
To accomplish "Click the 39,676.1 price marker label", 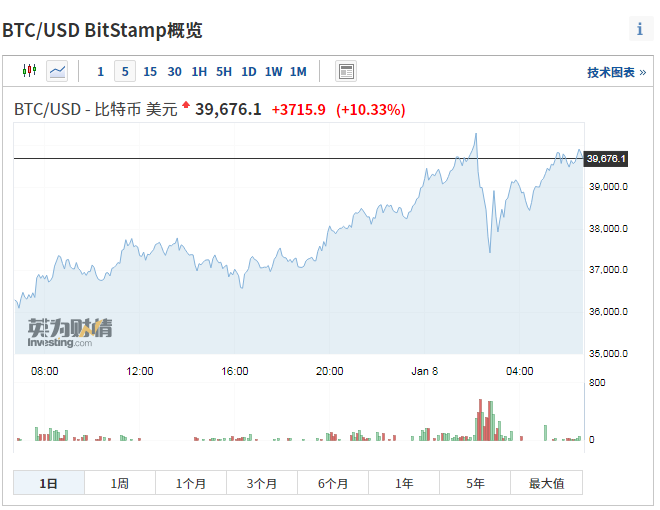I will coord(606,159).
